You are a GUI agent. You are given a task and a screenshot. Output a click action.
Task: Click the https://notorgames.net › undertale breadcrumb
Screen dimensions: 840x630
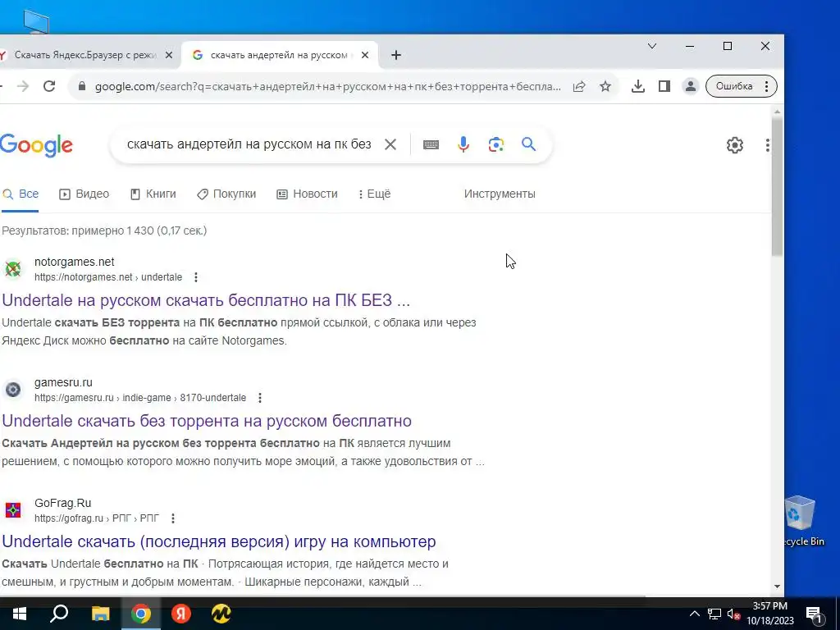pos(108,277)
